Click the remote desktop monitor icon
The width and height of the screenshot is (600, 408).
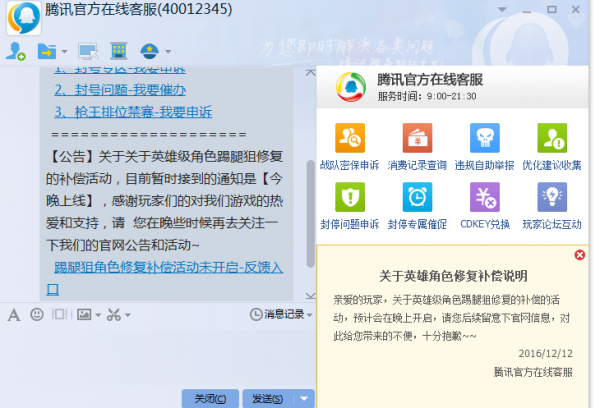[x=88, y=51]
